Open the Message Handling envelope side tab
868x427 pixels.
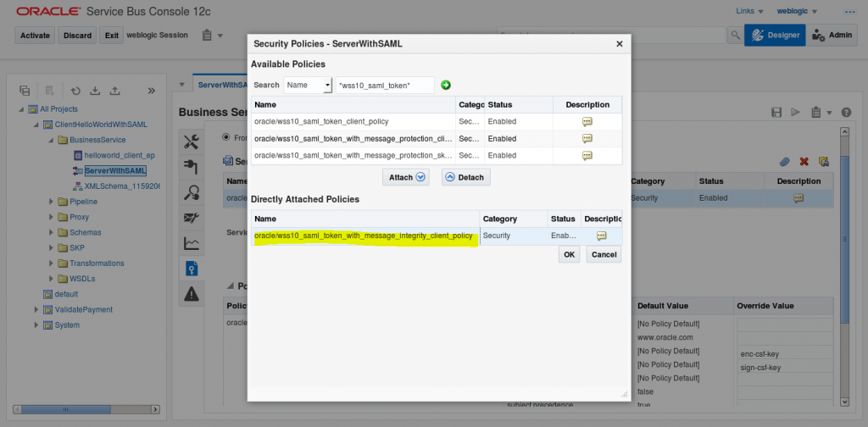(191, 218)
